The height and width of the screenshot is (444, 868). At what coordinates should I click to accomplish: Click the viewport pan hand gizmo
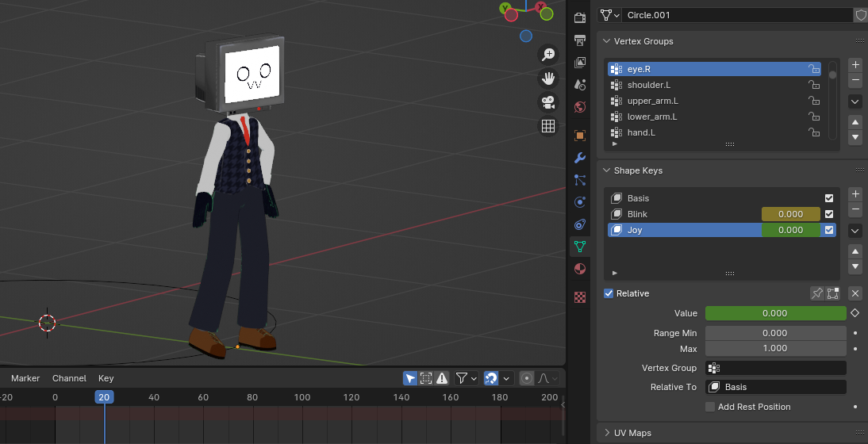coord(548,78)
